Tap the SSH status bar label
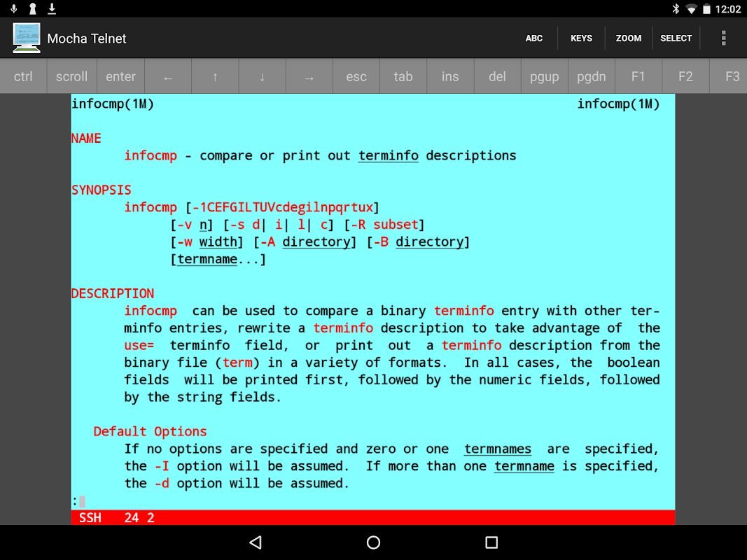The image size is (747, 560). pyautogui.click(x=90, y=517)
